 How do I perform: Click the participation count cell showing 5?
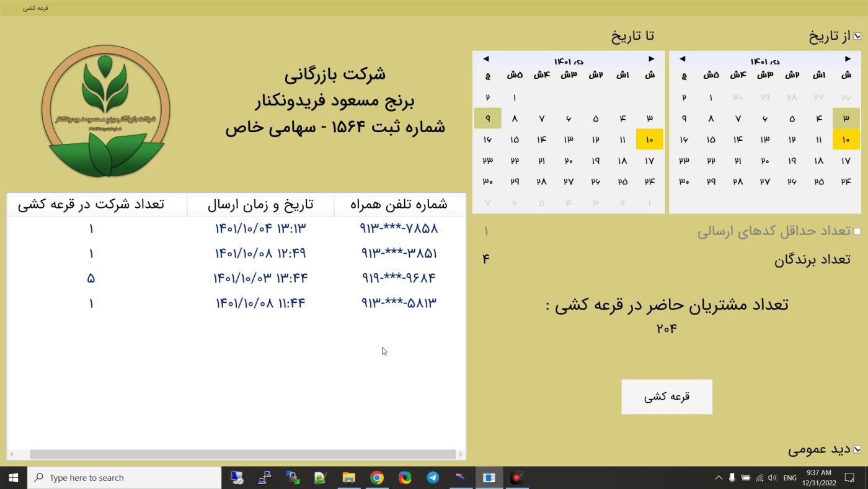click(x=91, y=278)
